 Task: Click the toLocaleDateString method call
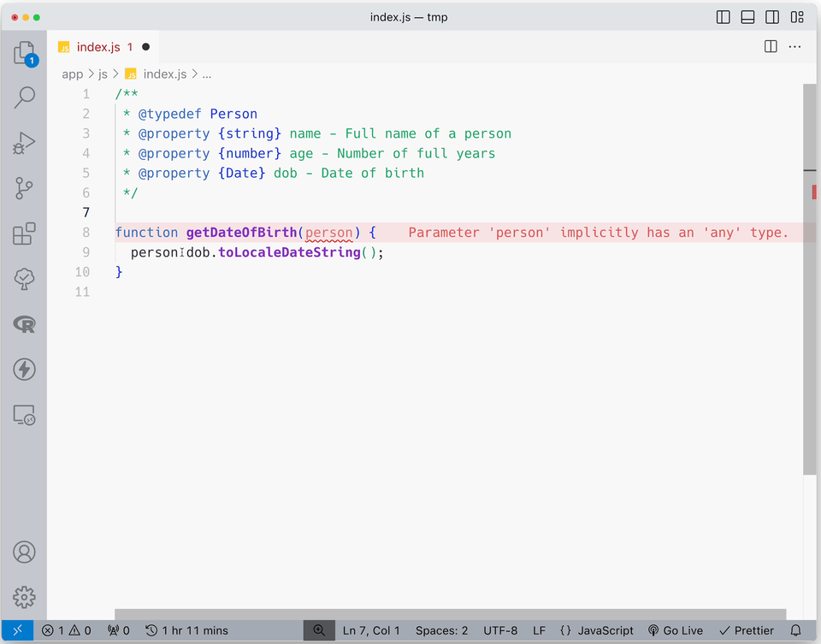coord(290,252)
